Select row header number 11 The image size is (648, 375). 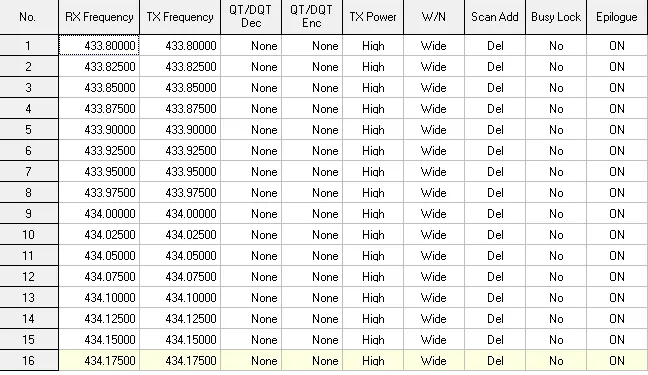(x=29, y=256)
